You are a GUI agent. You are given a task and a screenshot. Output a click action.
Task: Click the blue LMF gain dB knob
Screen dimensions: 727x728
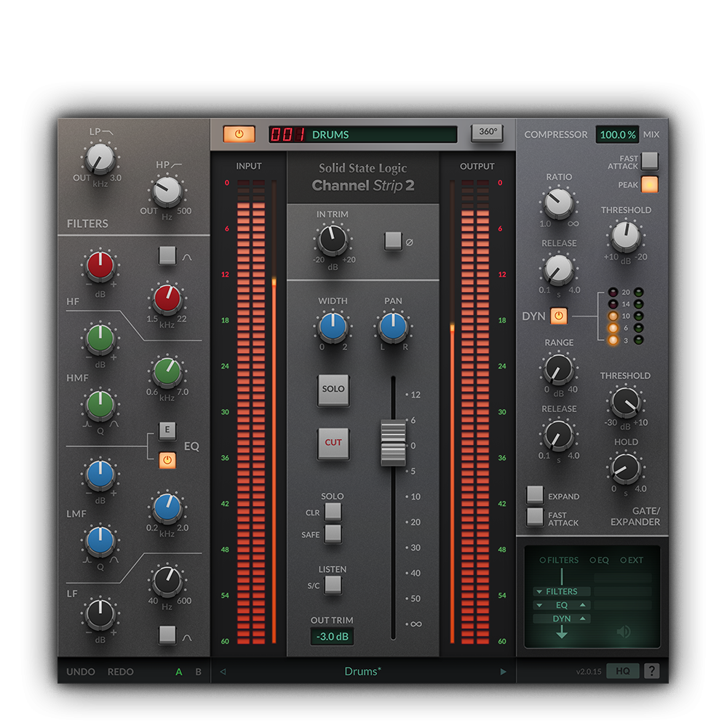point(100,474)
